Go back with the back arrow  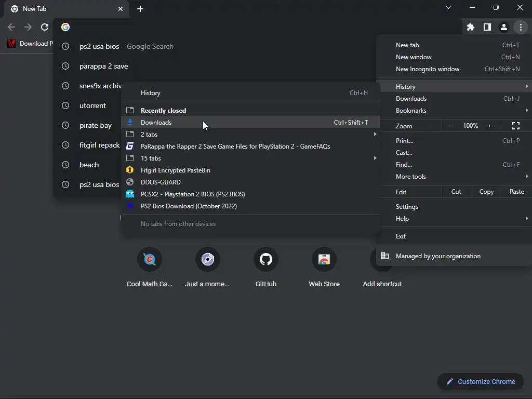point(11,27)
